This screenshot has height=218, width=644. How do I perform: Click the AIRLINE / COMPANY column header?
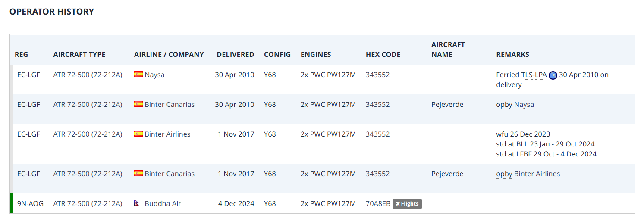(x=169, y=54)
